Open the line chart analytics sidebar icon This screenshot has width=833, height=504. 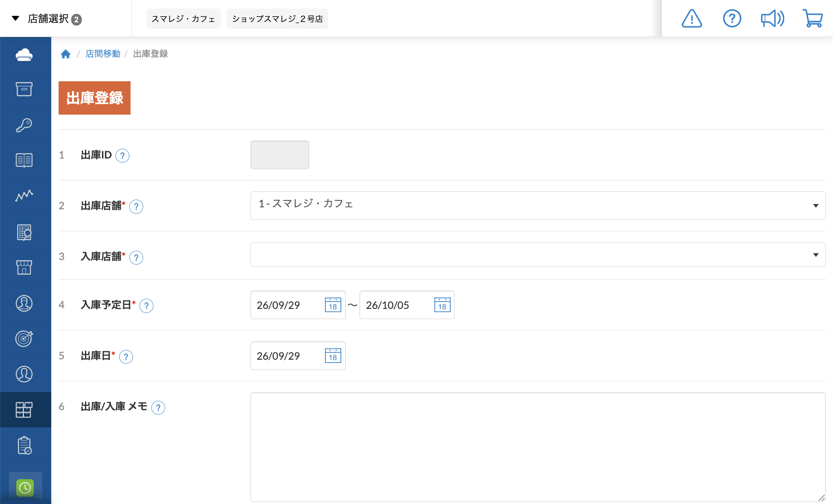[24, 196]
